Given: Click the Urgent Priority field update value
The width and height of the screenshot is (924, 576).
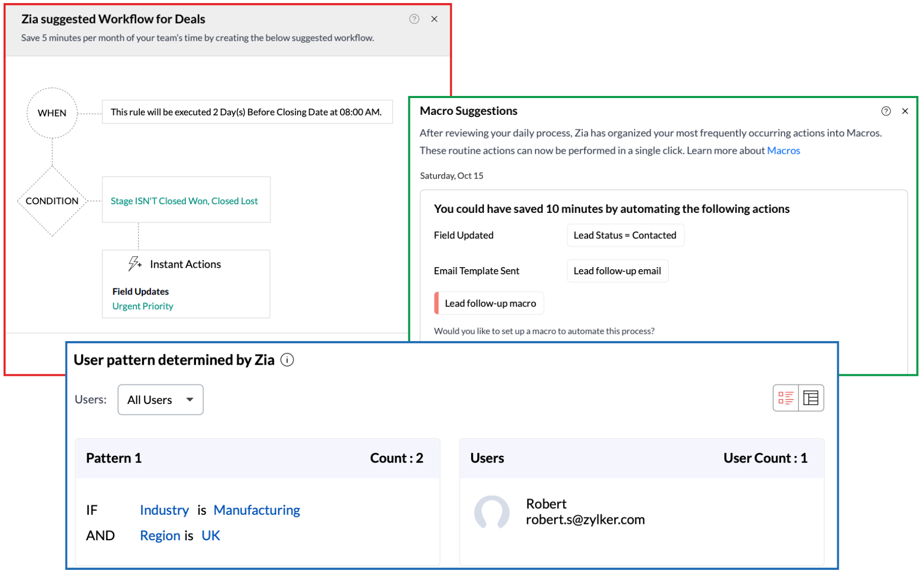Looking at the screenshot, I should pyautogui.click(x=142, y=306).
